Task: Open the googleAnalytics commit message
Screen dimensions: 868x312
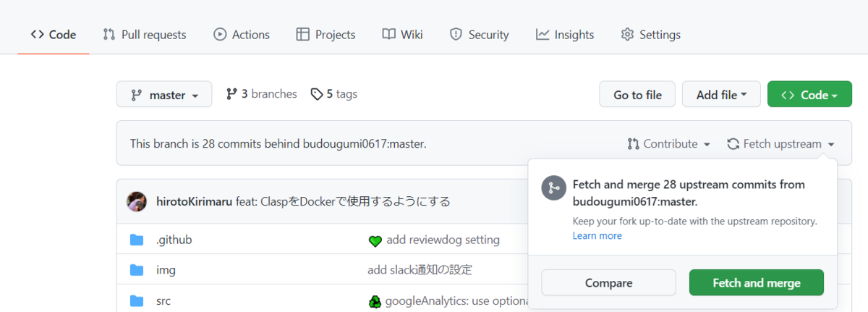Action: (x=456, y=300)
